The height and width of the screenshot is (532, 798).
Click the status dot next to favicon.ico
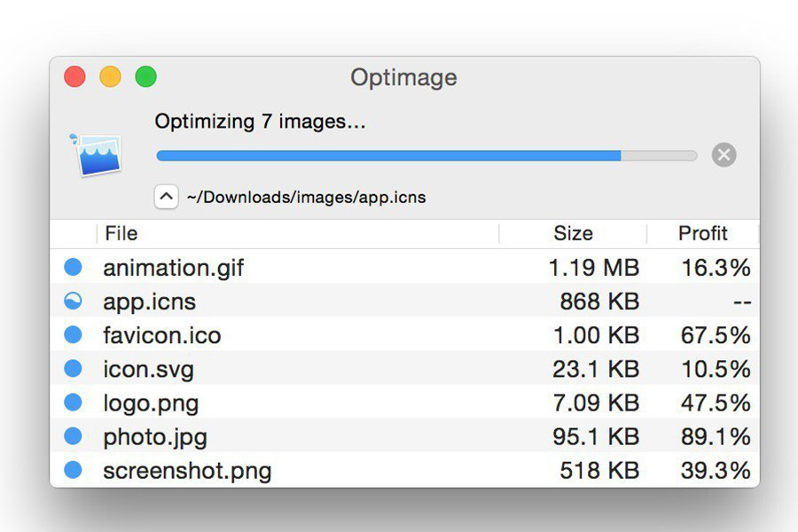point(74,335)
